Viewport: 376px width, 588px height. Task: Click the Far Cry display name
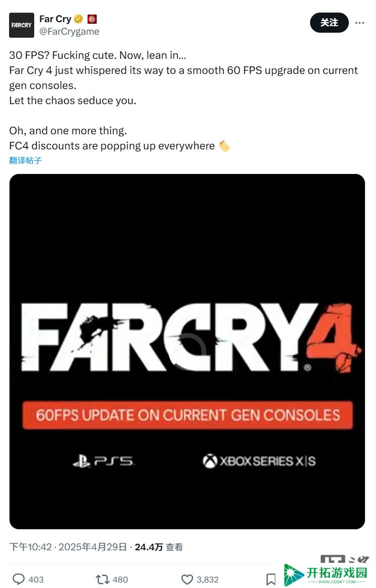(55, 19)
